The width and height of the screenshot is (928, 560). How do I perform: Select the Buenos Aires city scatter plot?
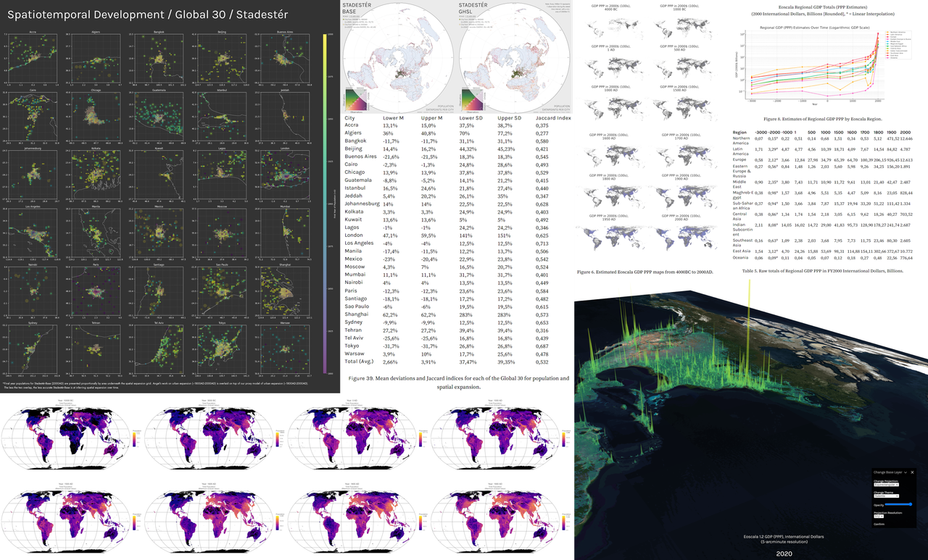point(283,57)
